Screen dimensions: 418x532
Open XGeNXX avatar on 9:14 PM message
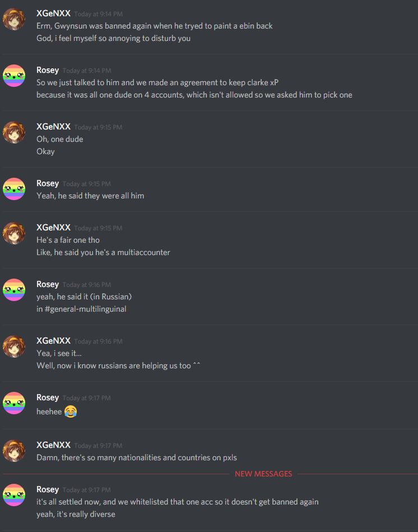click(x=14, y=19)
